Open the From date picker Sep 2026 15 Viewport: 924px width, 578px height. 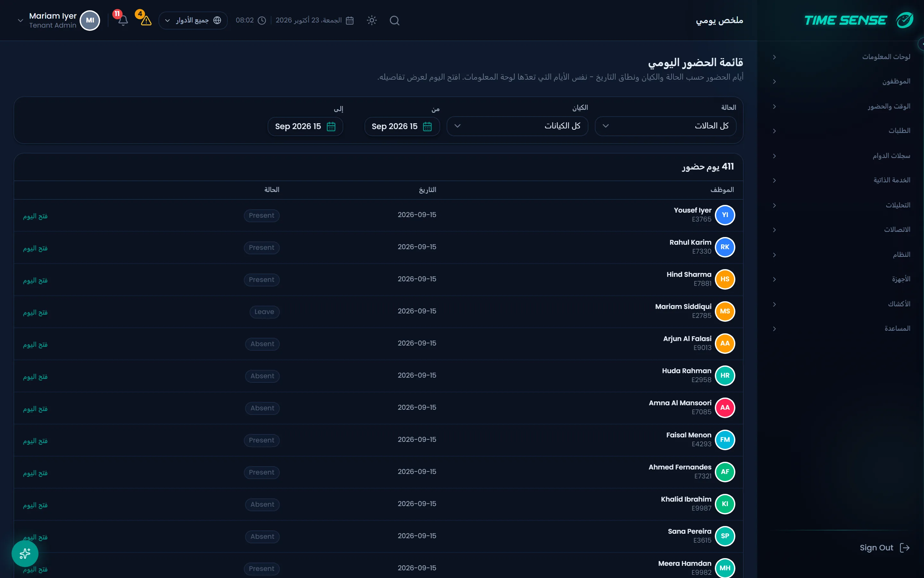[x=402, y=127]
